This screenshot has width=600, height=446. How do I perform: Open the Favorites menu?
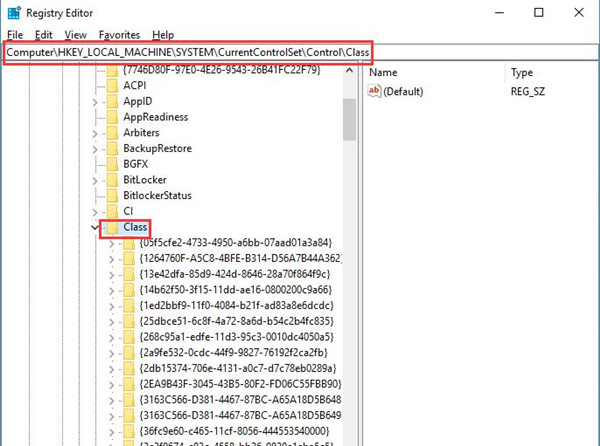click(119, 35)
